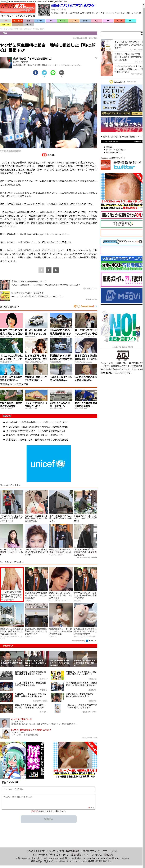Open ECサイトは軽減税率に ad link
The image size is (145, 868).
[x=31, y=730]
